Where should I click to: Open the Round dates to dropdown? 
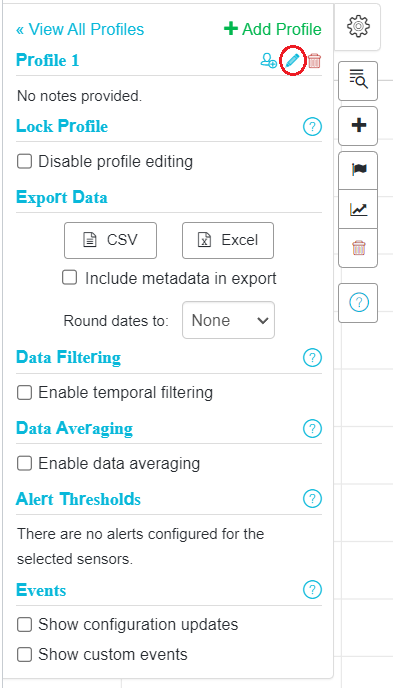pos(229,320)
